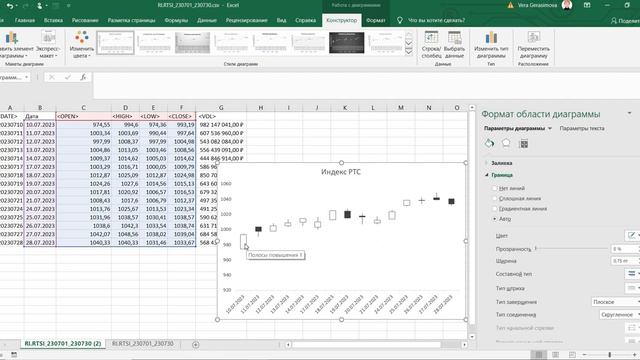The image size is (640, 360).
Task: Open Cap type dropdown showing Плоское
Action: tap(616, 302)
